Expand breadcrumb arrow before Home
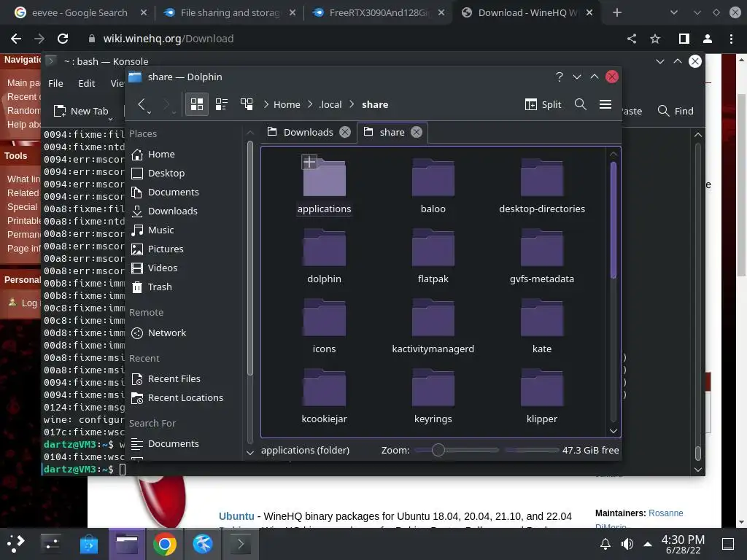747x560 pixels. click(266, 104)
